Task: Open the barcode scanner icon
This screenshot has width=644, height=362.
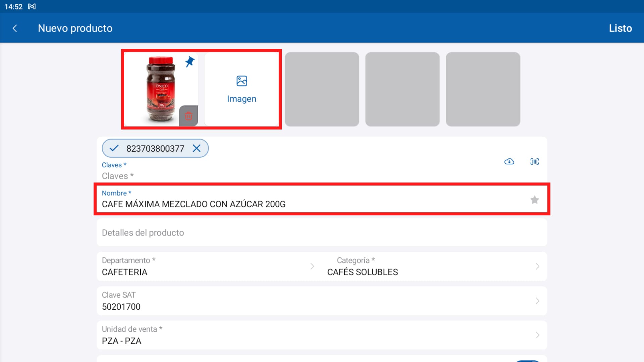Action: coord(534,161)
